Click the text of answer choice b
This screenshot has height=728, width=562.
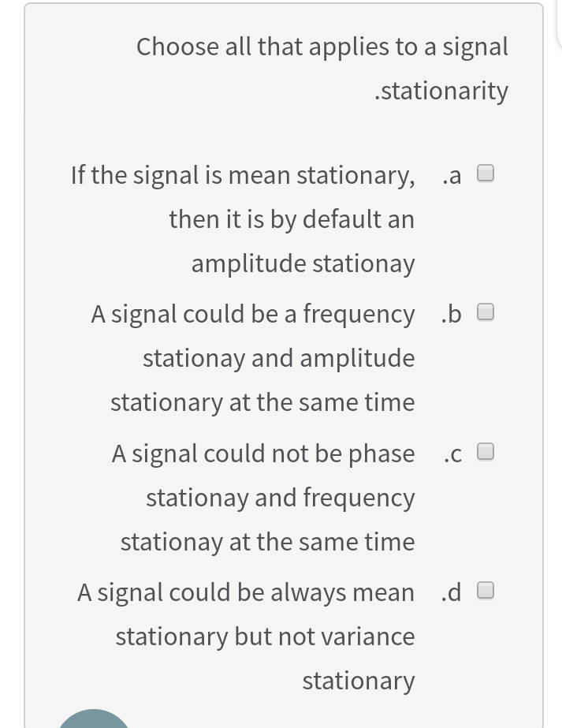pyautogui.click(x=262, y=357)
